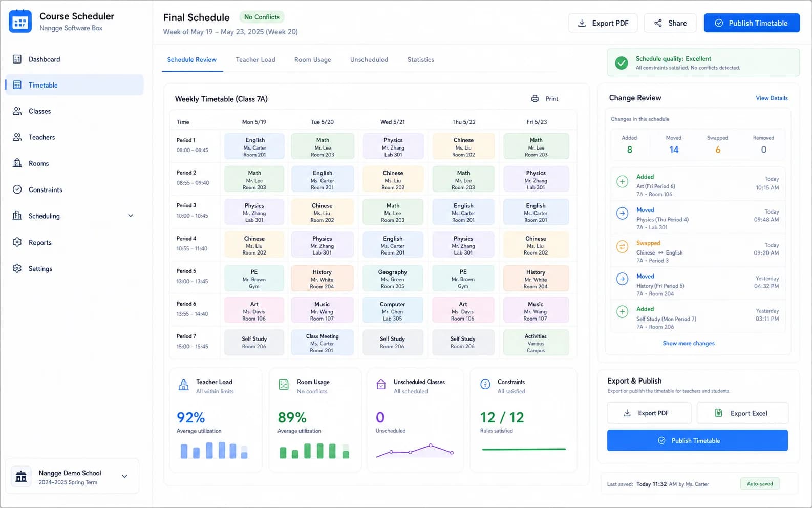
Task: Click the Classes people icon
Action: tap(17, 111)
